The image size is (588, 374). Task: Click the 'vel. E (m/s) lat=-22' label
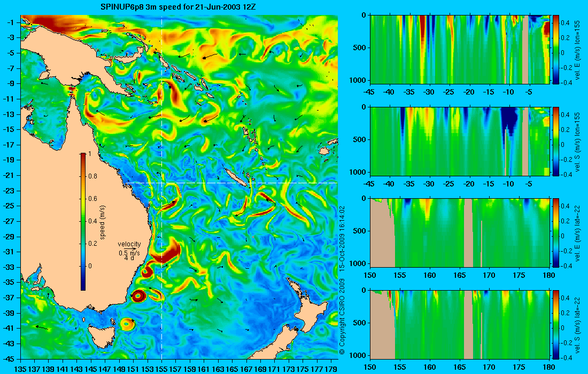tap(577, 232)
